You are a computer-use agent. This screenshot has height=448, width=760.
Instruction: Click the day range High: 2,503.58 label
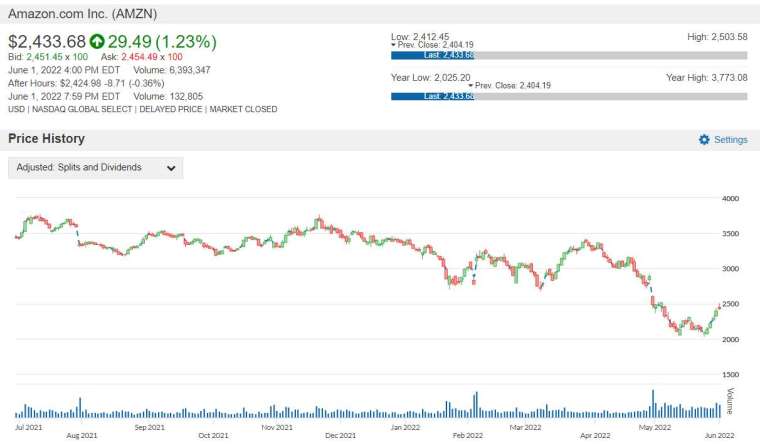[x=717, y=36]
